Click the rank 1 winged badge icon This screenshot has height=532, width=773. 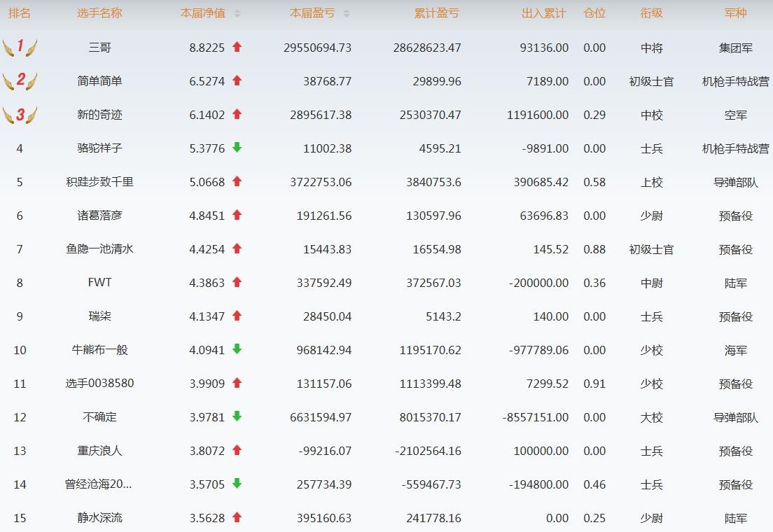tap(20, 47)
